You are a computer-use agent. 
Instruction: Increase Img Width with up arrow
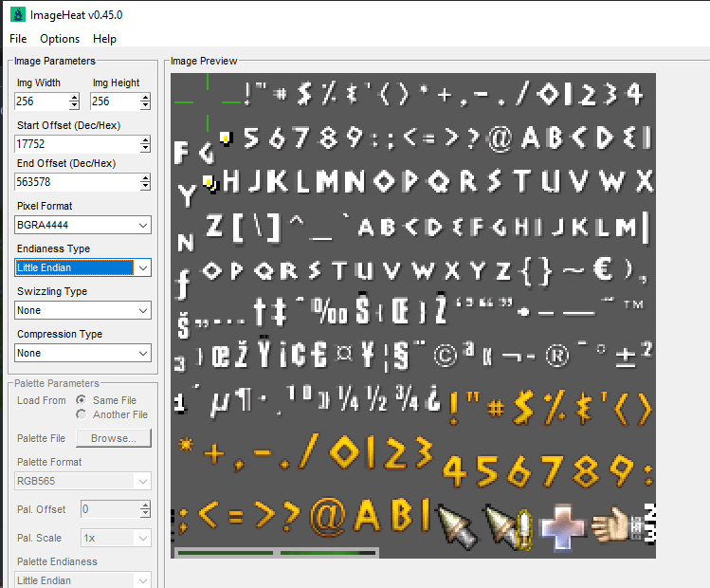74,97
